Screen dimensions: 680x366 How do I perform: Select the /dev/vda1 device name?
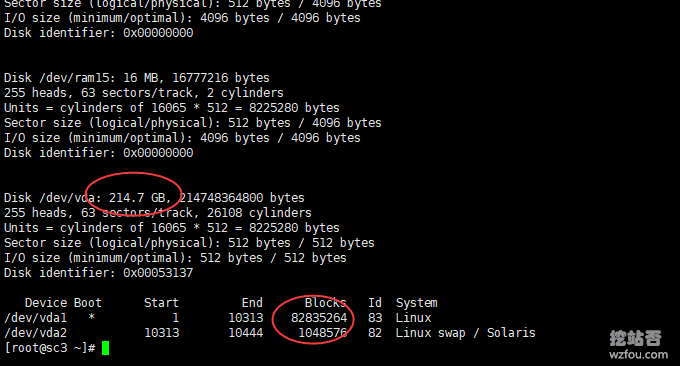(35, 318)
